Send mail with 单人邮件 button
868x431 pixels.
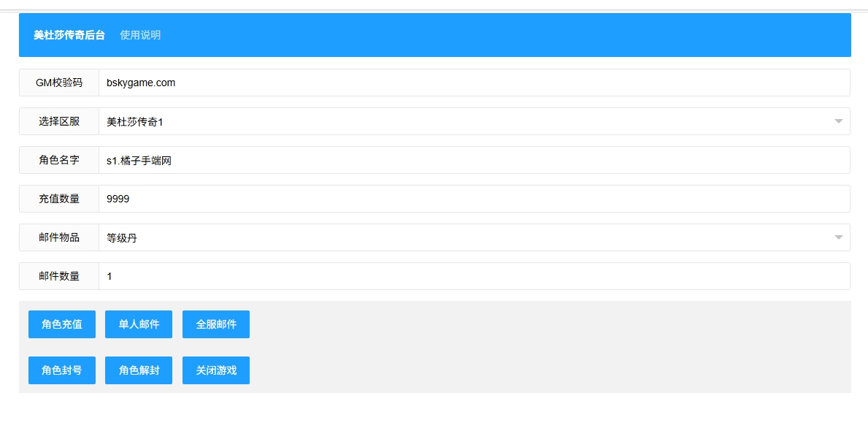(139, 324)
